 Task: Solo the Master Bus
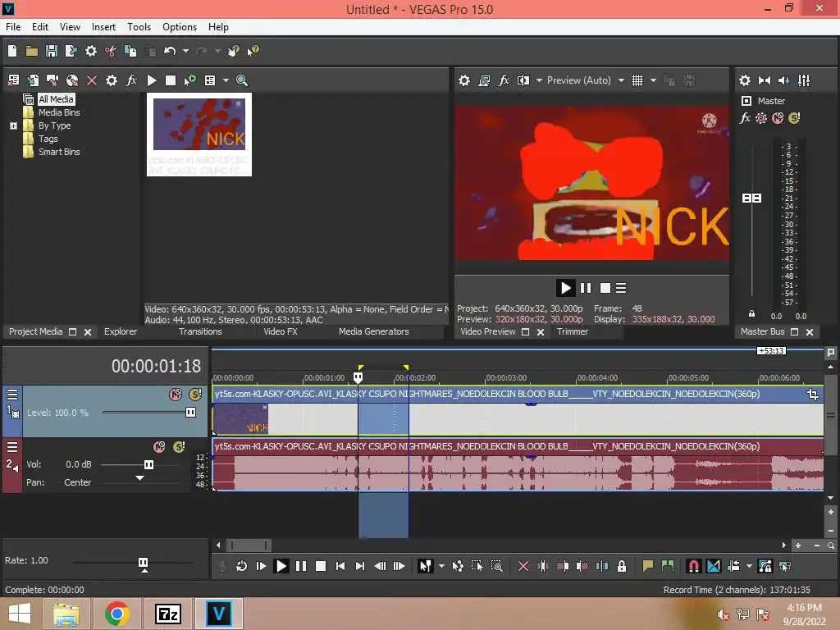click(x=794, y=118)
